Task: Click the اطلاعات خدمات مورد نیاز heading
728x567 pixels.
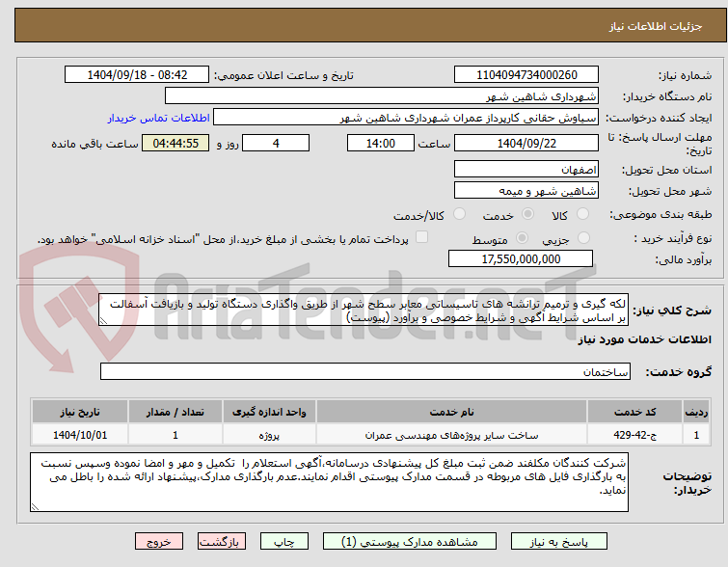Action: click(x=644, y=340)
